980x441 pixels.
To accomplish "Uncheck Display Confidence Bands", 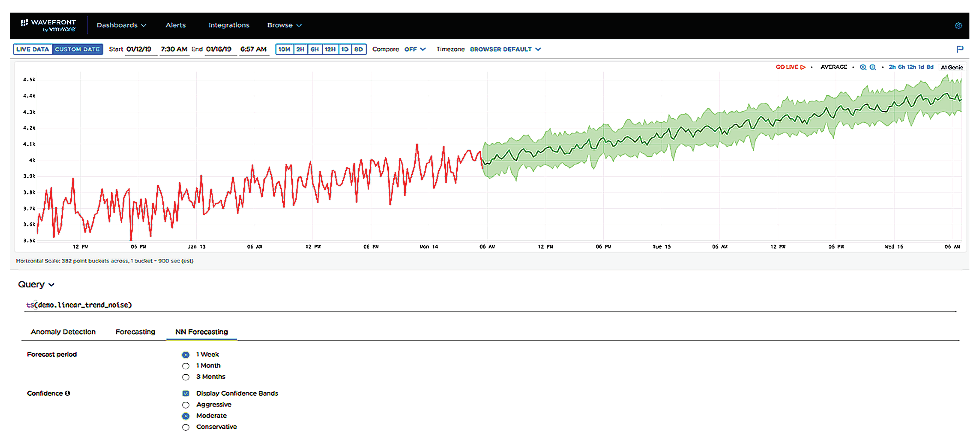I will coord(186,393).
